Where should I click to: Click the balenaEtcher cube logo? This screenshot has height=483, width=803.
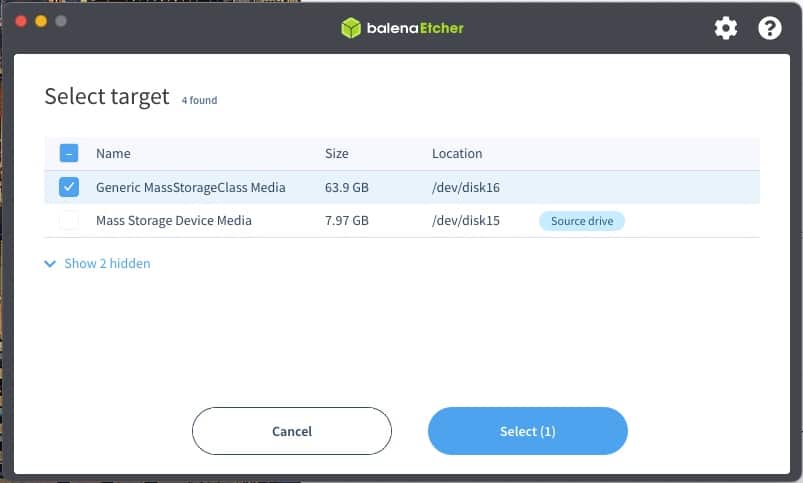click(351, 28)
